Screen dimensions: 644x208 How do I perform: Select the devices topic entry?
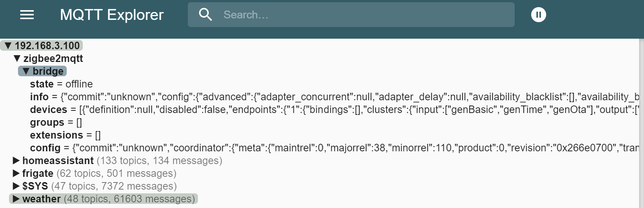(x=334, y=110)
